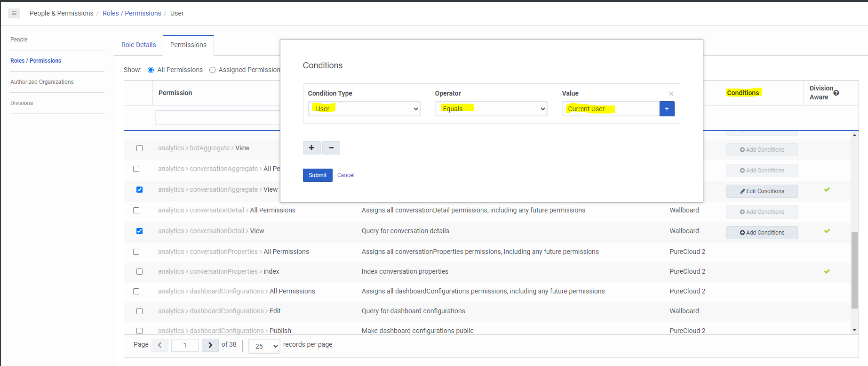The height and width of the screenshot is (366, 868).
Task: Go to the next page arrow
Action: point(210,345)
